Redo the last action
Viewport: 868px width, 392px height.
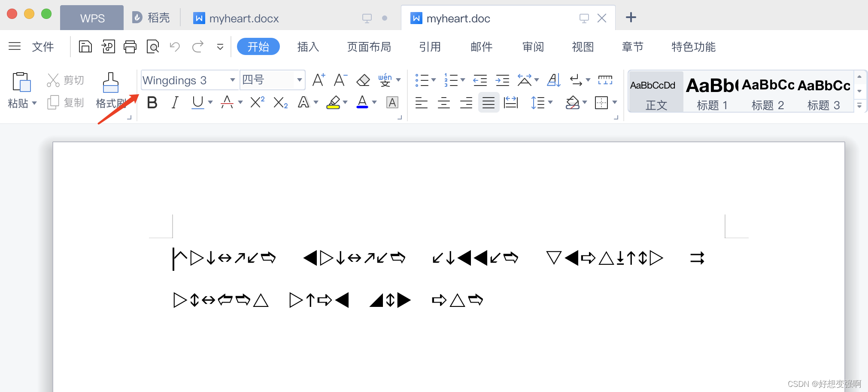click(197, 46)
